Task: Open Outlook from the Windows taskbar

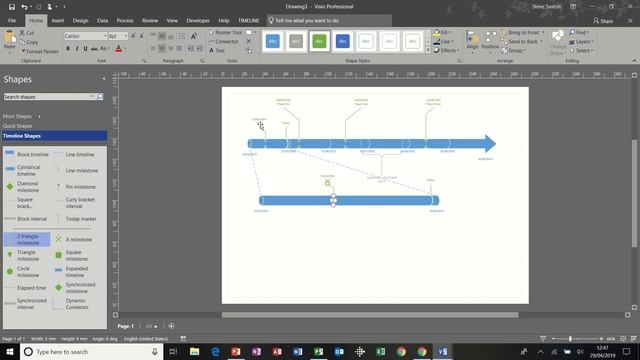Action: 339,351
